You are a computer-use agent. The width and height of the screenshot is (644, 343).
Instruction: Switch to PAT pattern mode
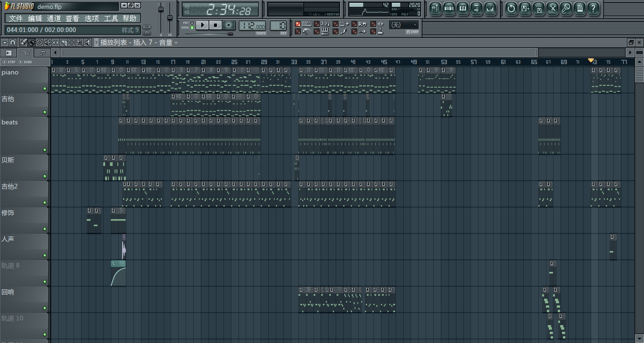pyautogui.click(x=192, y=22)
